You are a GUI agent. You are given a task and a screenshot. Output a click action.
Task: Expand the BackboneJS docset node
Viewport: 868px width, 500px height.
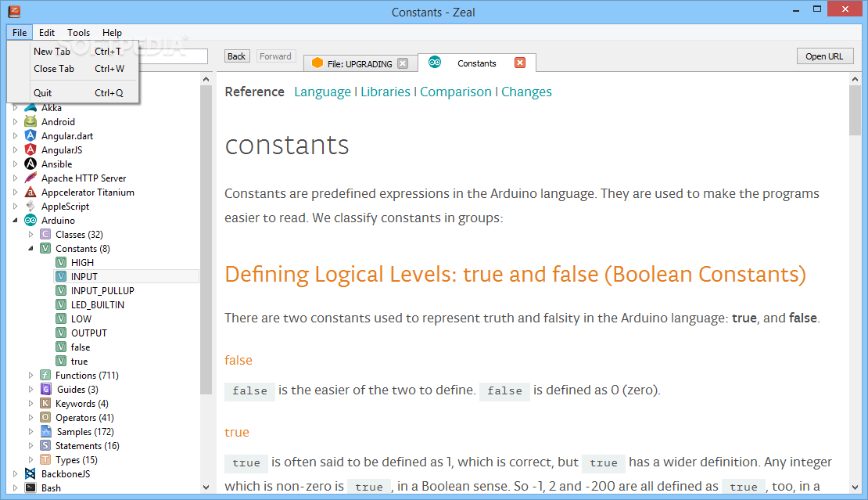[x=16, y=474]
